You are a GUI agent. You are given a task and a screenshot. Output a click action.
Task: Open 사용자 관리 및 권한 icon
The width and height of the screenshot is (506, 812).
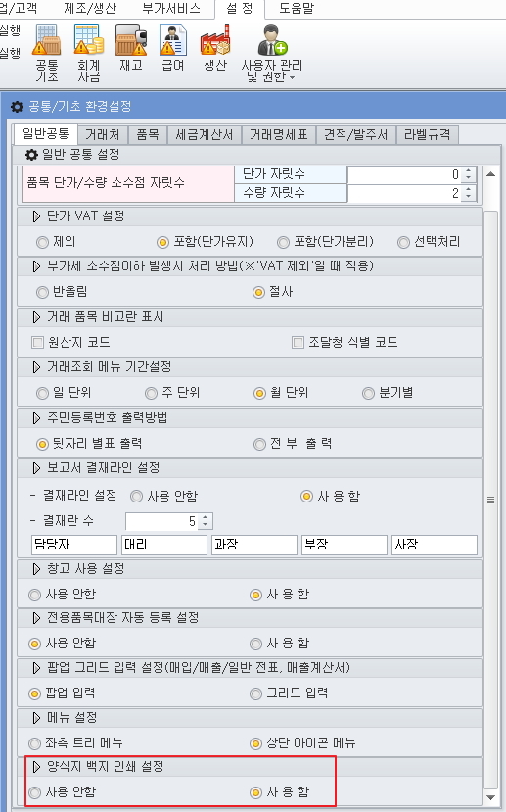coord(272,53)
